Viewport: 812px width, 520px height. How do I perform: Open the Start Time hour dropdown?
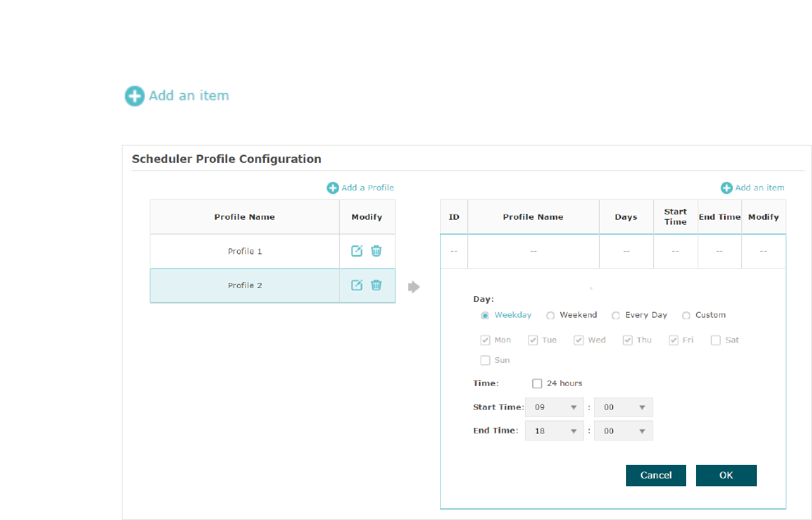pyautogui.click(x=554, y=407)
